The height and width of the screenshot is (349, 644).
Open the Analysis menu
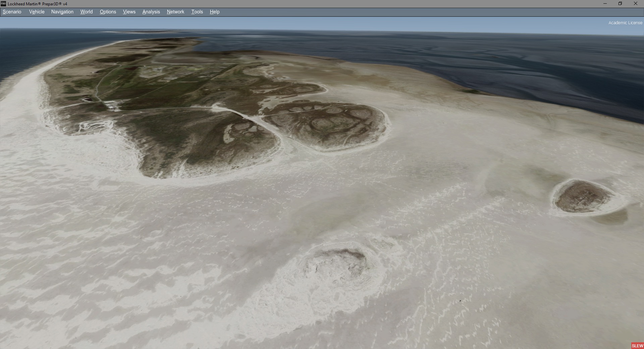pos(151,12)
